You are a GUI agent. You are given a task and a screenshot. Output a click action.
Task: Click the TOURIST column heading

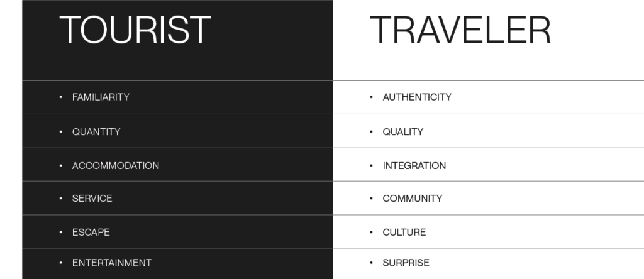[135, 30]
